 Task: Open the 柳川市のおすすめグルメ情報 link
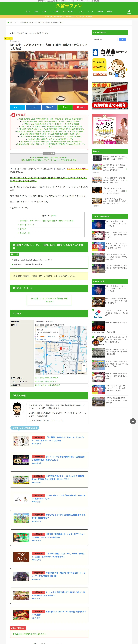click(x=46, y=378)
